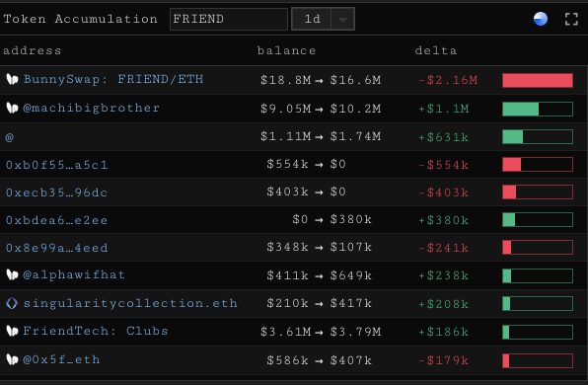Sort by the balance column header

286,50
